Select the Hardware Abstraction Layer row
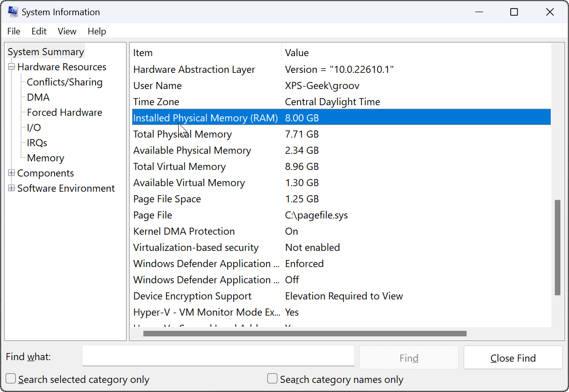The image size is (569, 392). pos(342,69)
